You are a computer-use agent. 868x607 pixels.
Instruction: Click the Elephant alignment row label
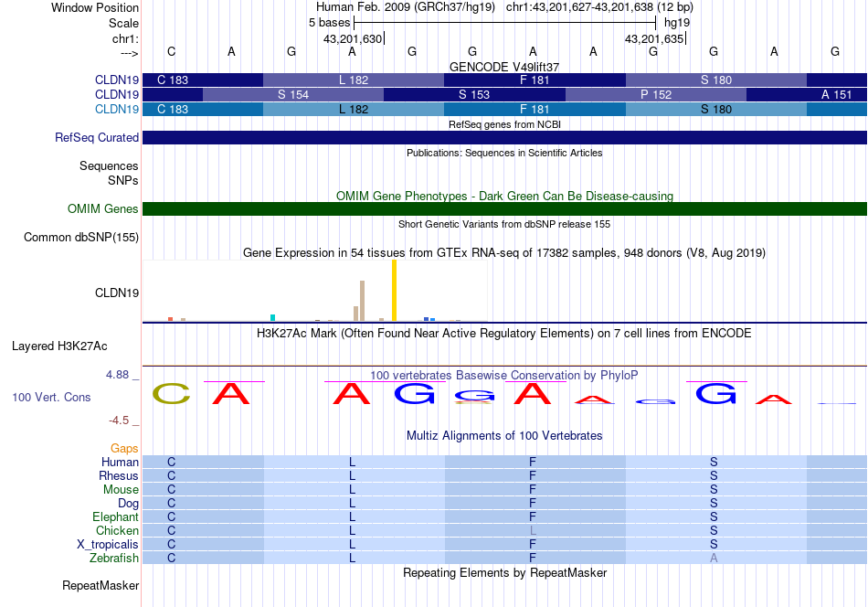click(x=115, y=516)
